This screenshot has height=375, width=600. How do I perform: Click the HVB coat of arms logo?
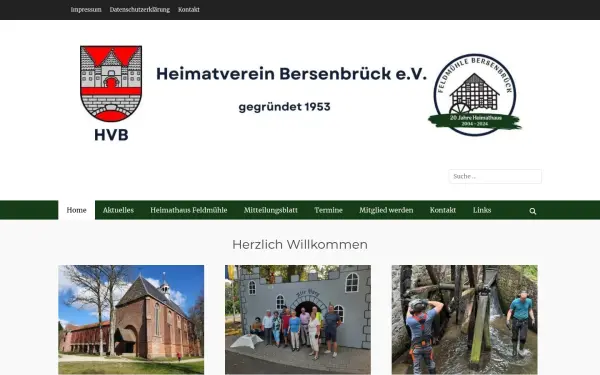click(x=111, y=93)
